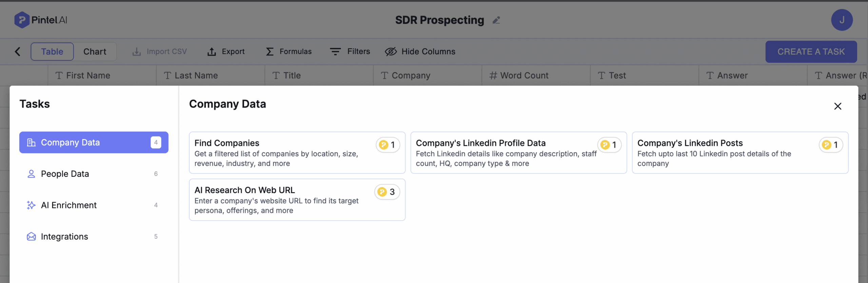Click the Filters label
The image size is (868, 283).
(x=359, y=52)
